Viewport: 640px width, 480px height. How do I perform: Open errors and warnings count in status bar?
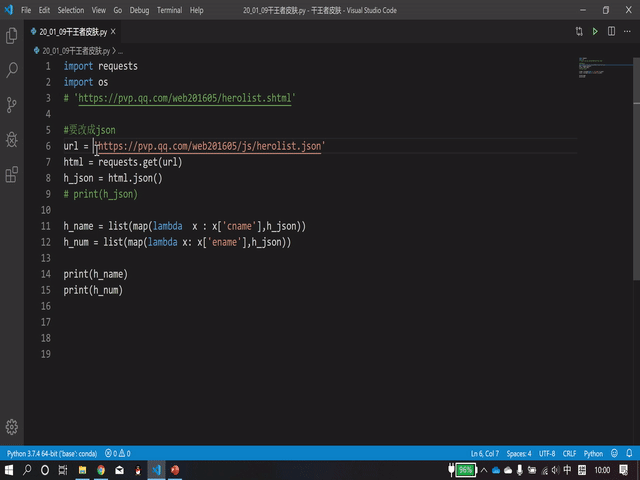coord(118,453)
